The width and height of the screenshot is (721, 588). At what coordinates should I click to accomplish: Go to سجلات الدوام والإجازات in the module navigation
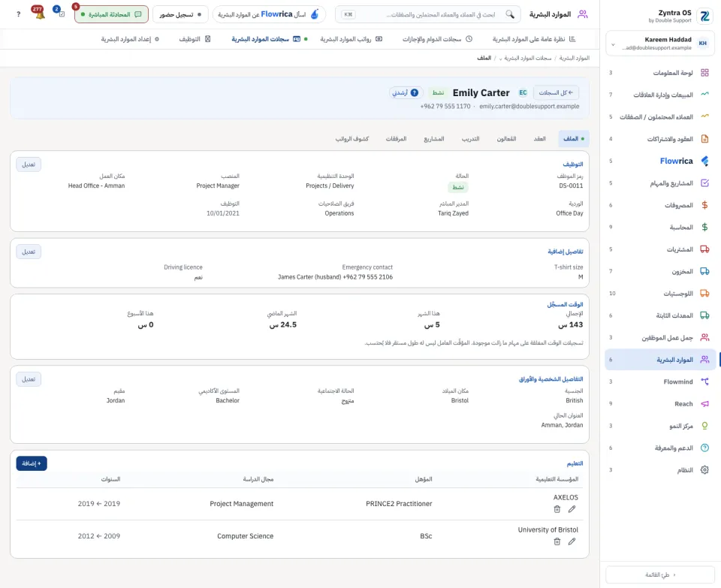pyautogui.click(x=437, y=39)
